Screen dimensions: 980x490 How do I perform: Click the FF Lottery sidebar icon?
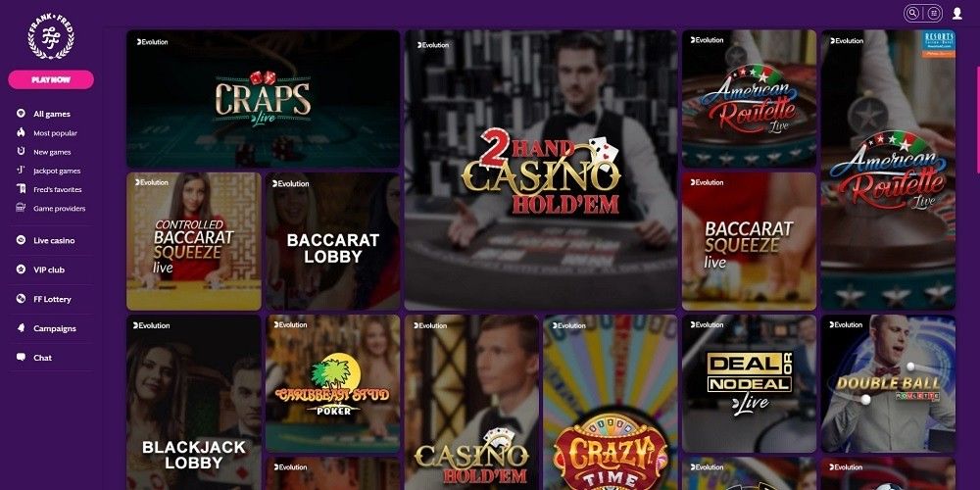click(x=21, y=299)
